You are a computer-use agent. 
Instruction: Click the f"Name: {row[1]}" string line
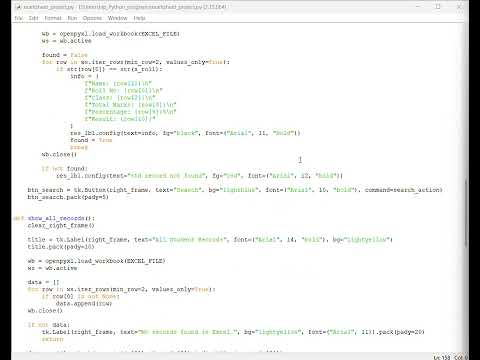(118, 83)
